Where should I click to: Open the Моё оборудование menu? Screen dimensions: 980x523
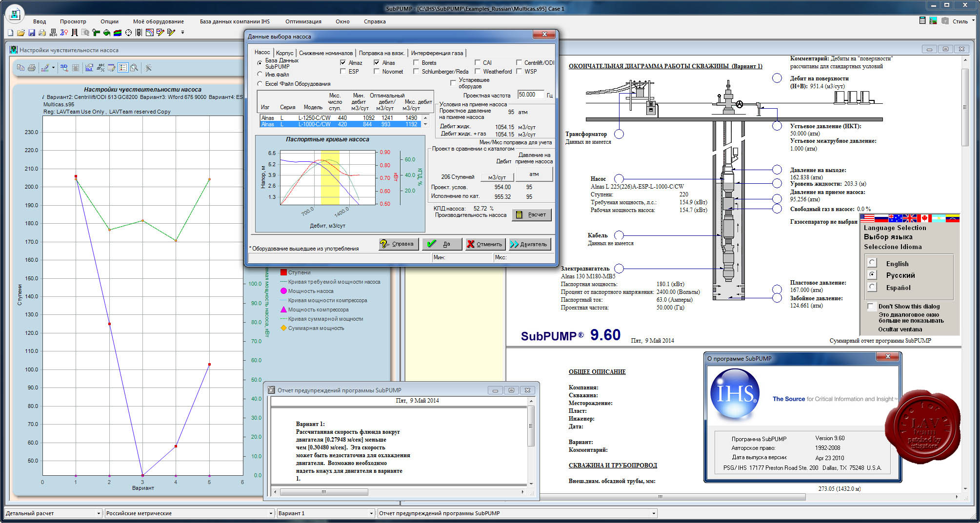(159, 21)
